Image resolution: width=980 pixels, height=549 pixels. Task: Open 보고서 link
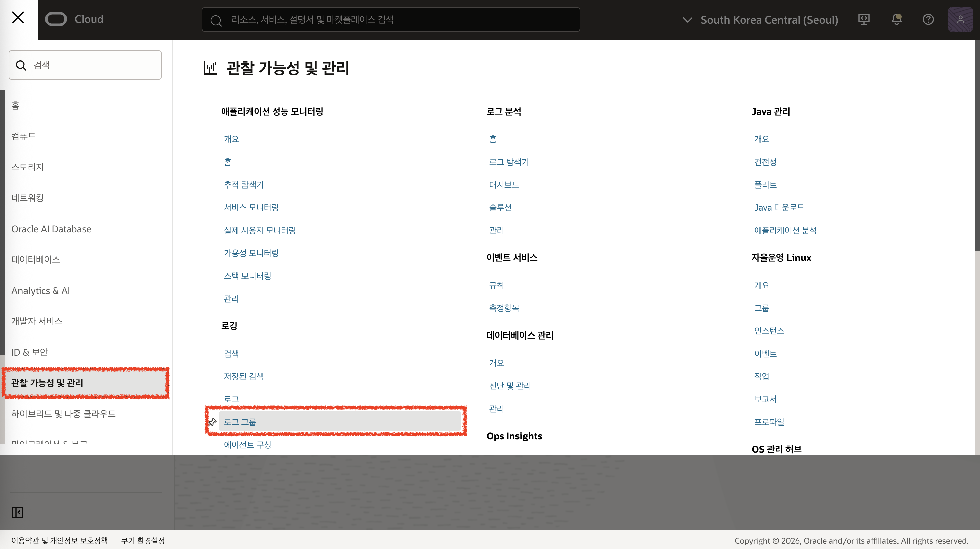[765, 400]
